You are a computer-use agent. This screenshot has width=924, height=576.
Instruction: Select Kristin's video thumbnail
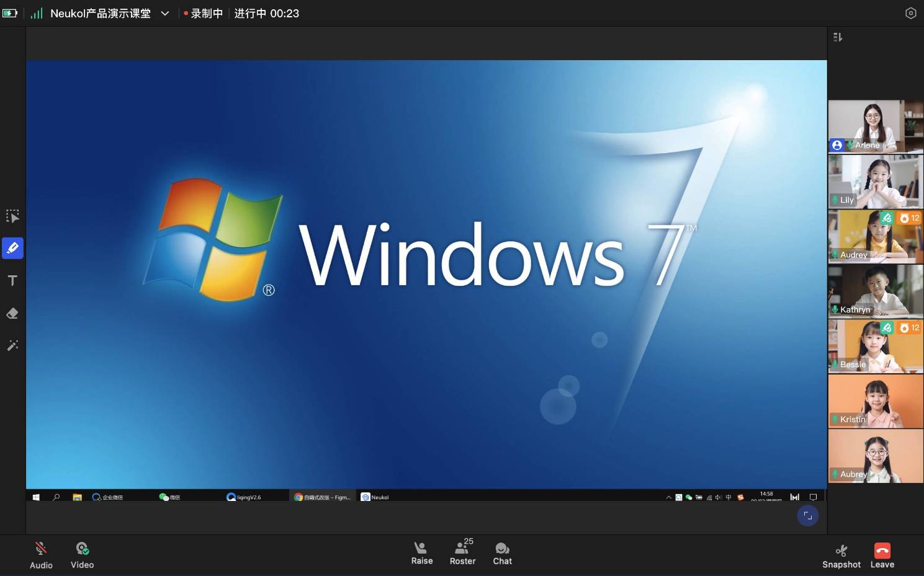876,401
